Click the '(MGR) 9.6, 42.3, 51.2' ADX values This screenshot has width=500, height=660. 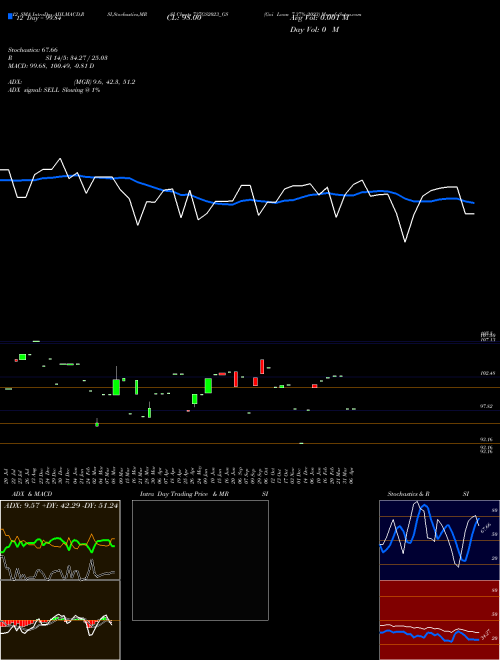pos(104,82)
